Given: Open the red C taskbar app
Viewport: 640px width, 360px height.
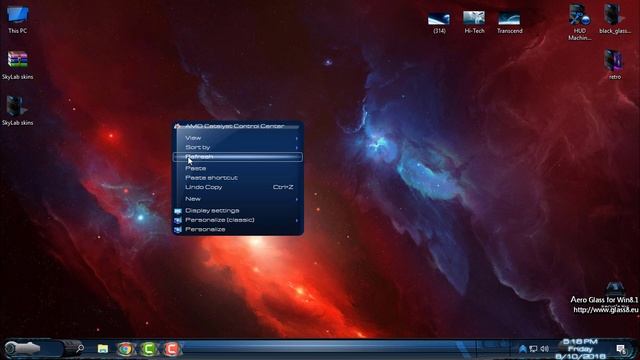Looking at the screenshot, I should coord(172,349).
